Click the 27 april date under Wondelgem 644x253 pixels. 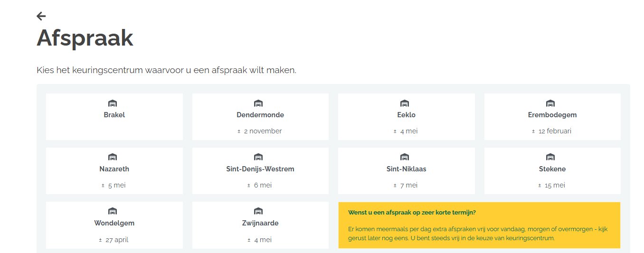(116, 240)
